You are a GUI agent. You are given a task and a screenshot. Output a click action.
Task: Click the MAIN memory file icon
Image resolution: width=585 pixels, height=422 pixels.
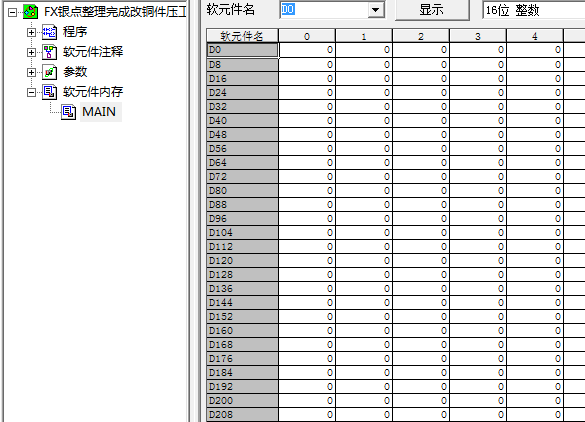click(69, 112)
